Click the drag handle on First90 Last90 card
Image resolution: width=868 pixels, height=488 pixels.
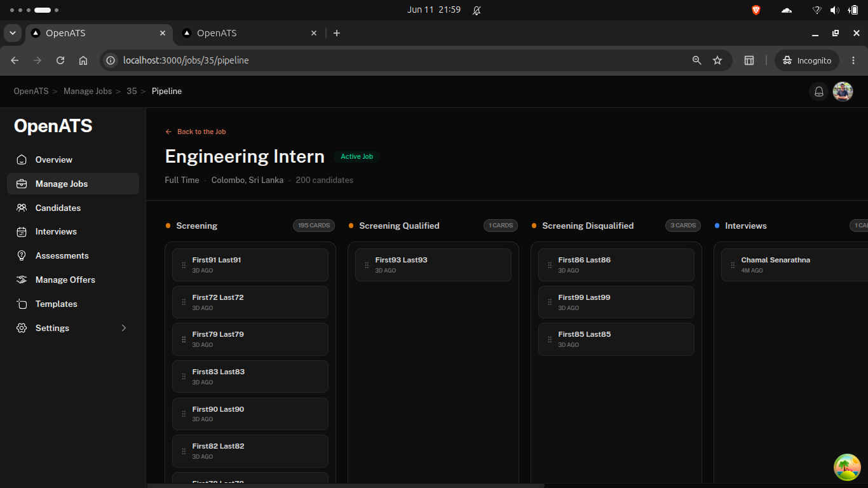[184, 414]
